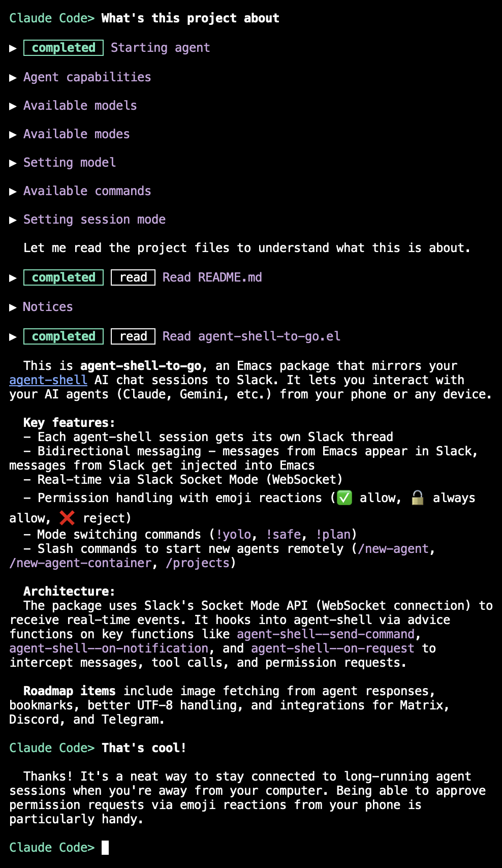Click the read badge for README.md
Screen dimensions: 502x868
[x=133, y=277]
